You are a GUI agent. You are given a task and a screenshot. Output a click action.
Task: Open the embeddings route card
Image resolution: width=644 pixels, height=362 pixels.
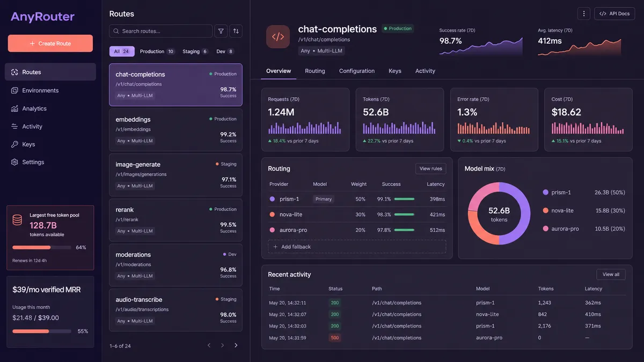[x=175, y=130]
